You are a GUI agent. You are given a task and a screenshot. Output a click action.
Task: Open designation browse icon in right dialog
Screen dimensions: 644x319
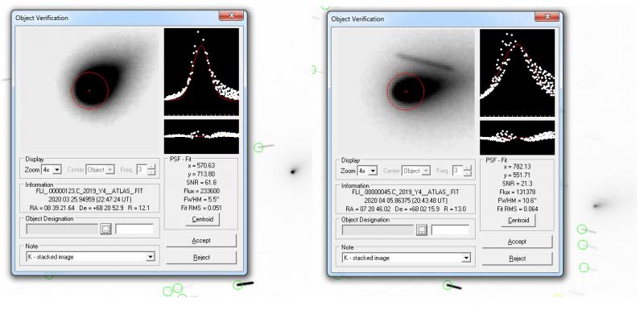tap(422, 230)
